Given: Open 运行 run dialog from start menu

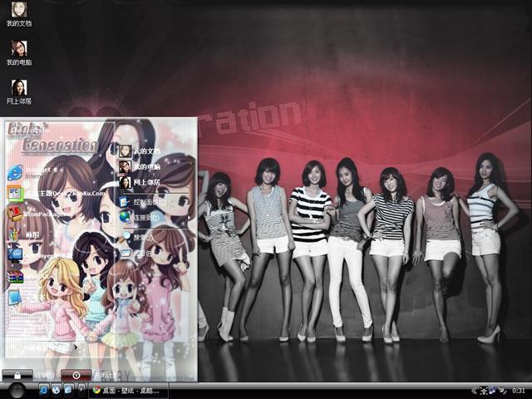Looking at the screenshot, I should (x=135, y=253).
